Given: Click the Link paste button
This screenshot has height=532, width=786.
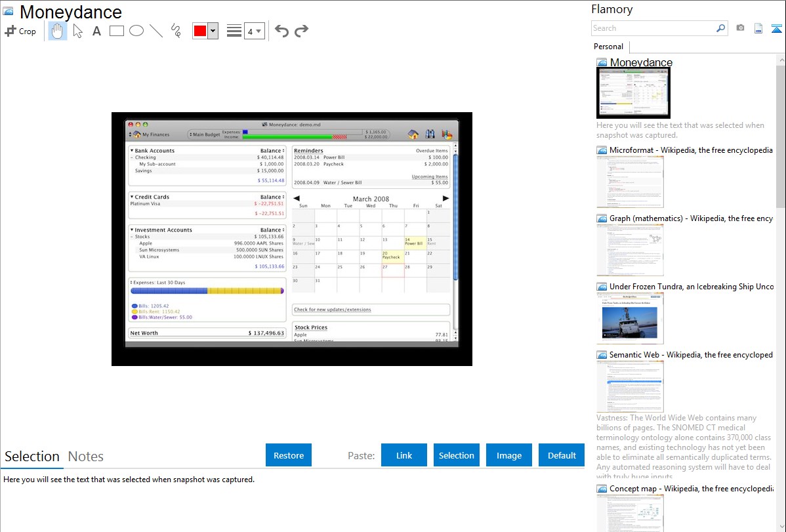Looking at the screenshot, I should [404, 455].
